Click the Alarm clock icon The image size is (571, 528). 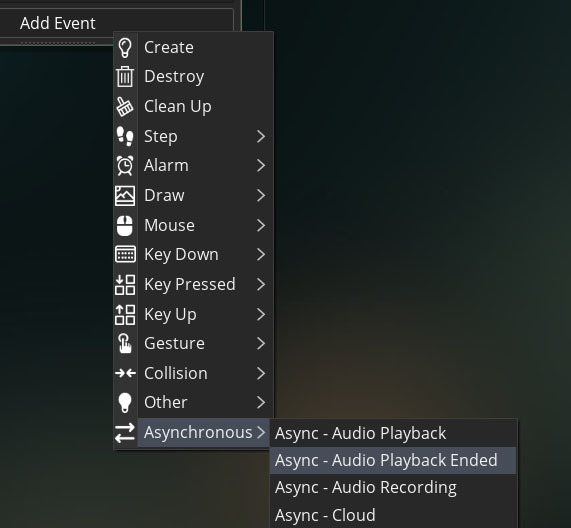coord(125,166)
